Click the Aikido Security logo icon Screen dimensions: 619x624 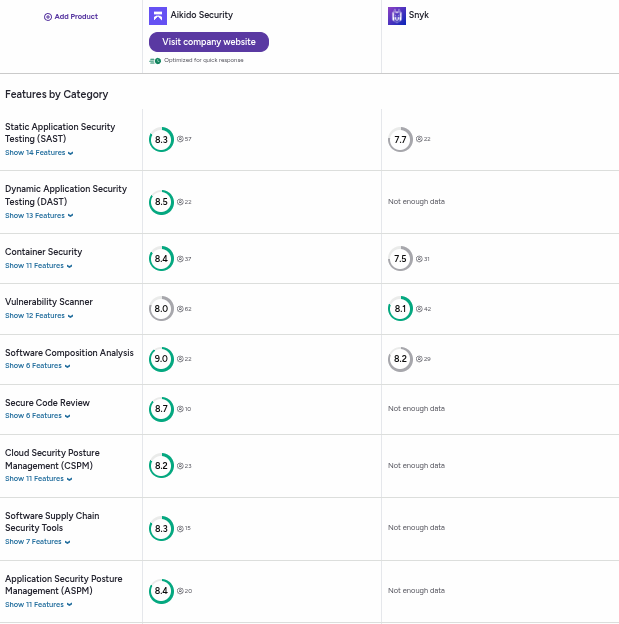(x=158, y=16)
